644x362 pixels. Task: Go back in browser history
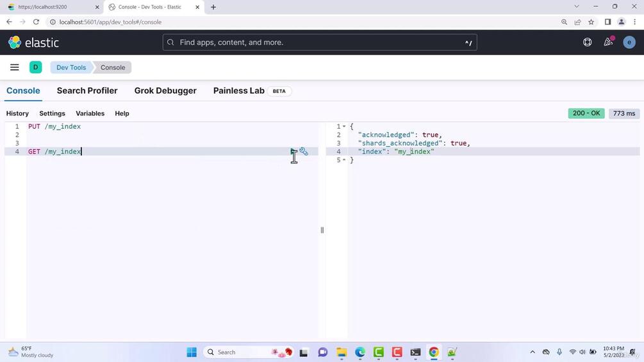pyautogui.click(x=9, y=22)
